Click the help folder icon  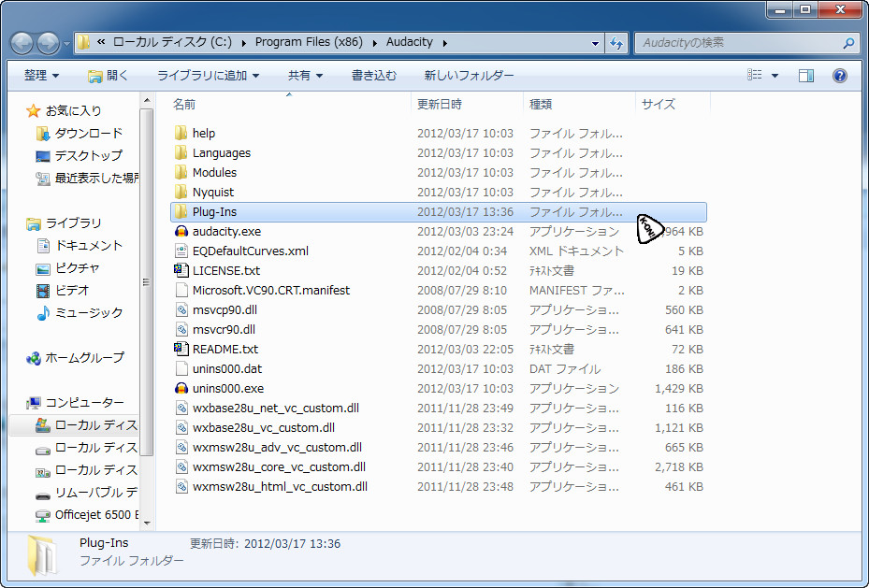tap(181, 133)
